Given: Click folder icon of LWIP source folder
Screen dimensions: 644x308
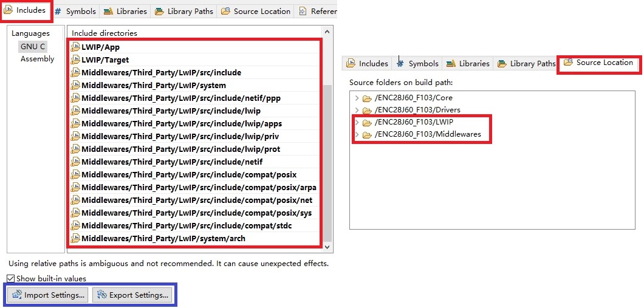Looking at the screenshot, I should (367, 123).
